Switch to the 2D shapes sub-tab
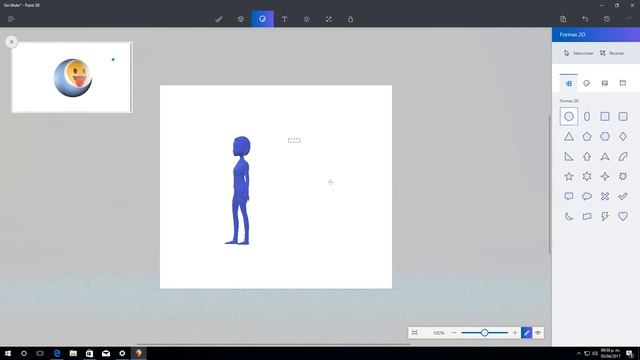The height and width of the screenshot is (360, 640). point(569,83)
